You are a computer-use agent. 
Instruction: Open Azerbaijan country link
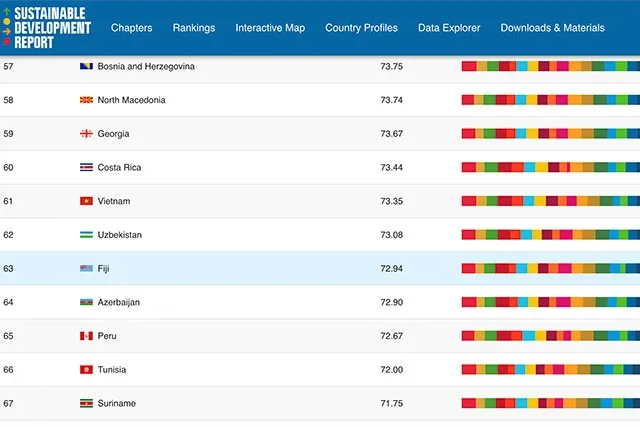(x=118, y=302)
